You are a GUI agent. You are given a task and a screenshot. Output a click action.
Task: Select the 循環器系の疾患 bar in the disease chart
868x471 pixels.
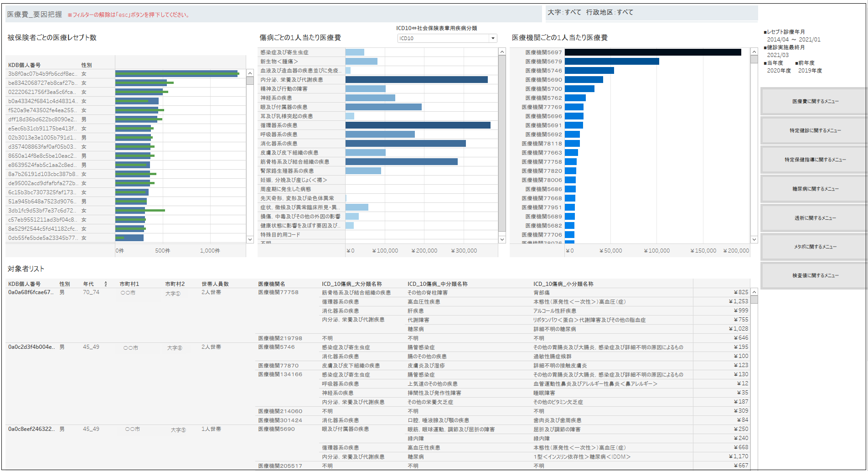(418, 125)
